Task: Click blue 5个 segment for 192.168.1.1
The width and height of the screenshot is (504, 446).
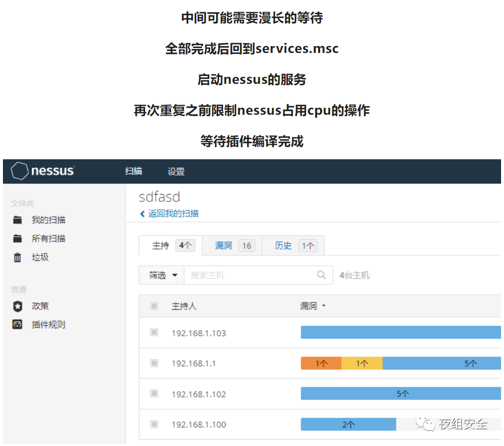Action: click(x=442, y=363)
